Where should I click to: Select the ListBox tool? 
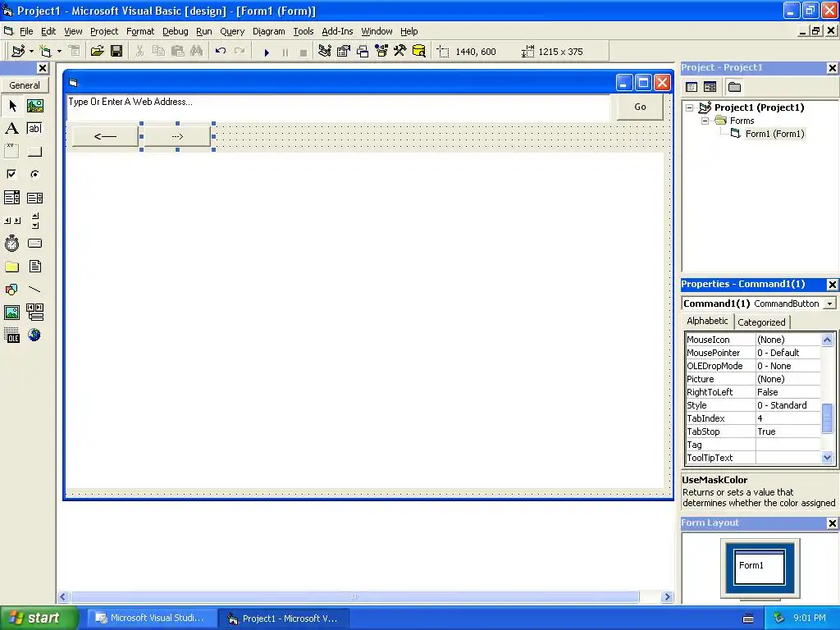34,198
